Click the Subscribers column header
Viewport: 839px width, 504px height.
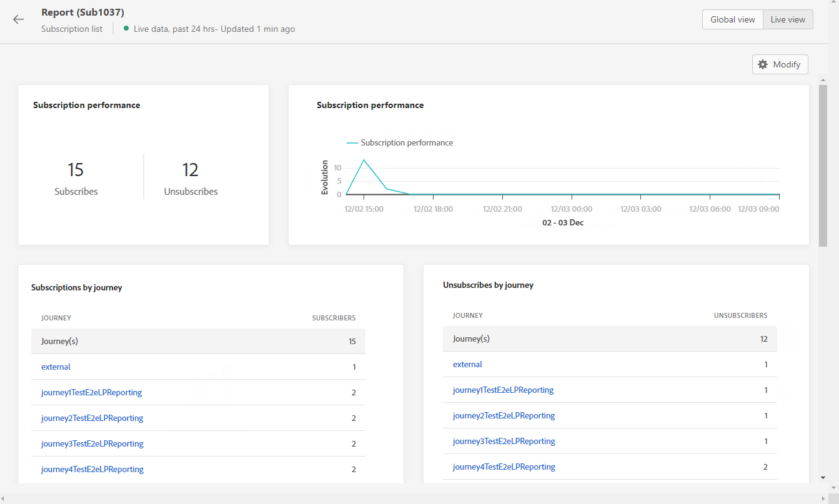(x=334, y=319)
